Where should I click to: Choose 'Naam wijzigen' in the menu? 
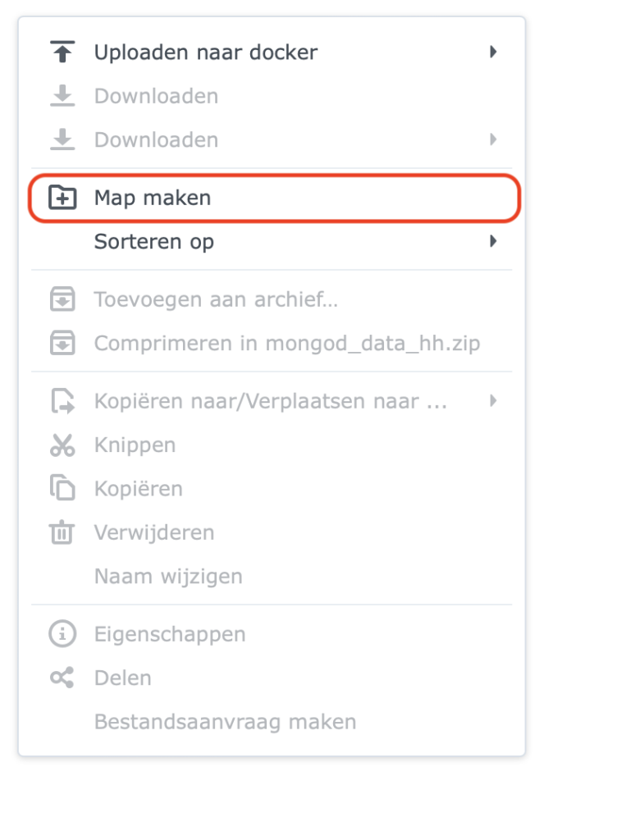pyautogui.click(x=168, y=576)
